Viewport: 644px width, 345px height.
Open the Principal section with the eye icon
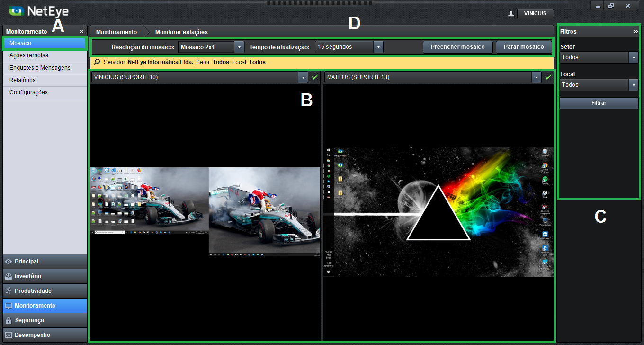9,262
